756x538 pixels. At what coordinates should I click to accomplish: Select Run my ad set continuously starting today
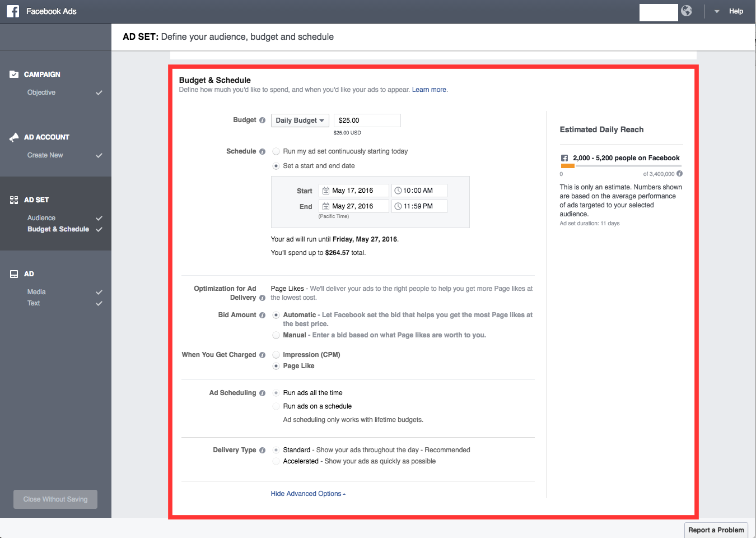coord(276,151)
